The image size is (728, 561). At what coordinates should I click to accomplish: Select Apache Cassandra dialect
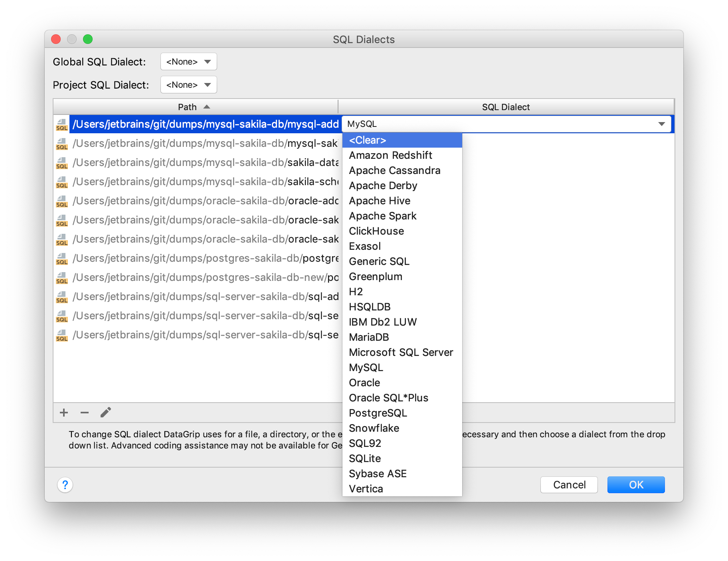[402, 170]
